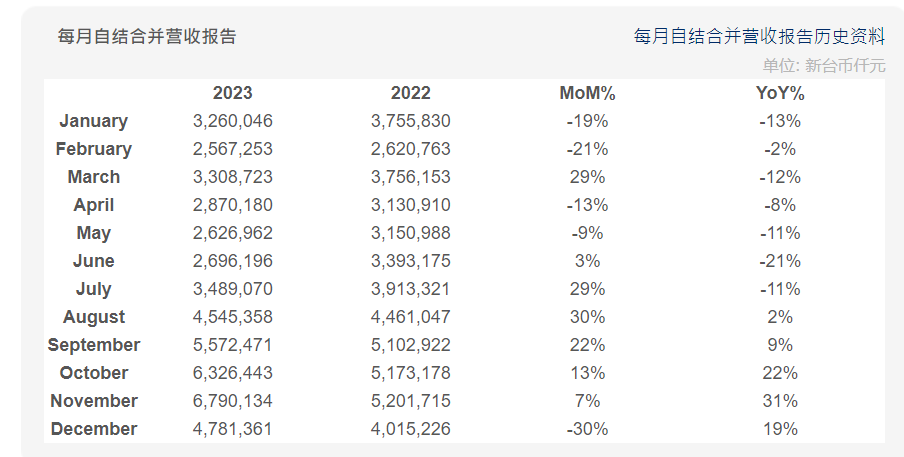Click the MoM% column header

587,93
